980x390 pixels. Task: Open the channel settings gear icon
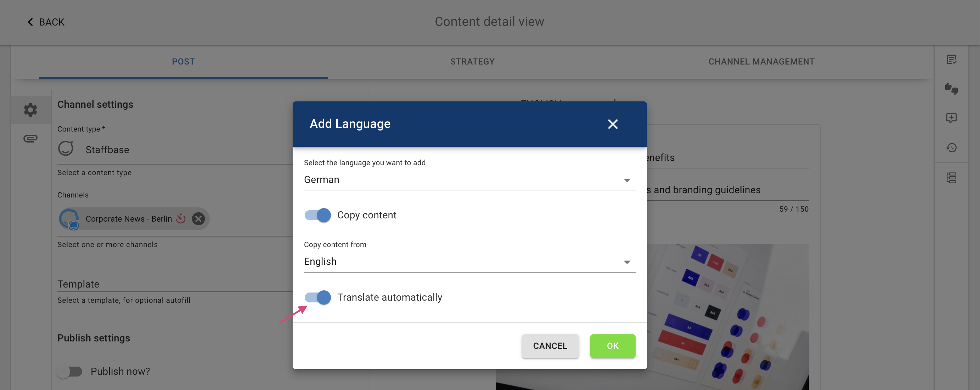click(30, 110)
